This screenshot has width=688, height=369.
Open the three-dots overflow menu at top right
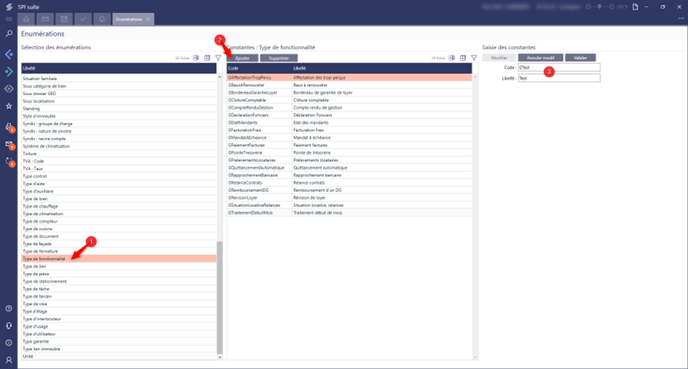(681, 18)
